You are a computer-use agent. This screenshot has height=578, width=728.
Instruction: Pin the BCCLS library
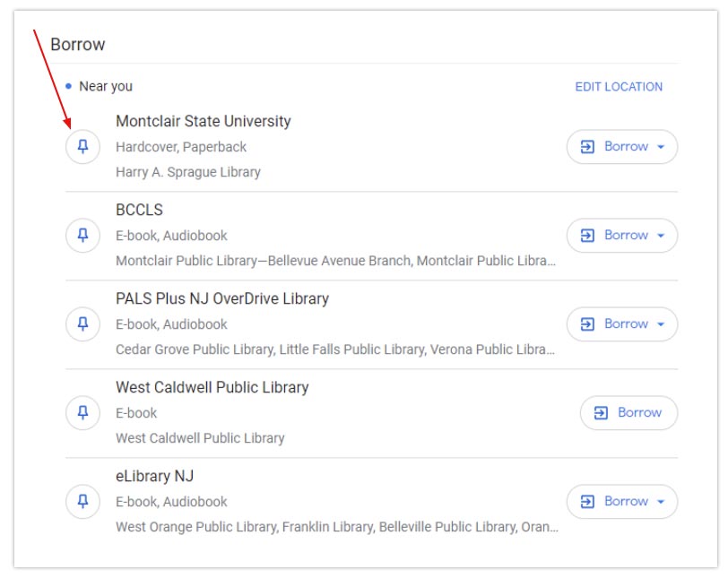click(82, 236)
